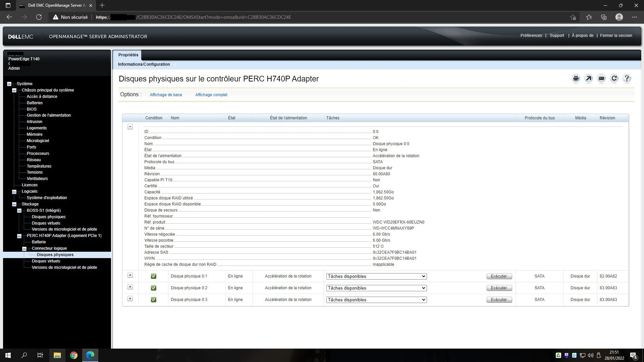This screenshot has height=362, width=644.
Task: Select Disques virtuels under Connecteur logique
Action: (46, 261)
